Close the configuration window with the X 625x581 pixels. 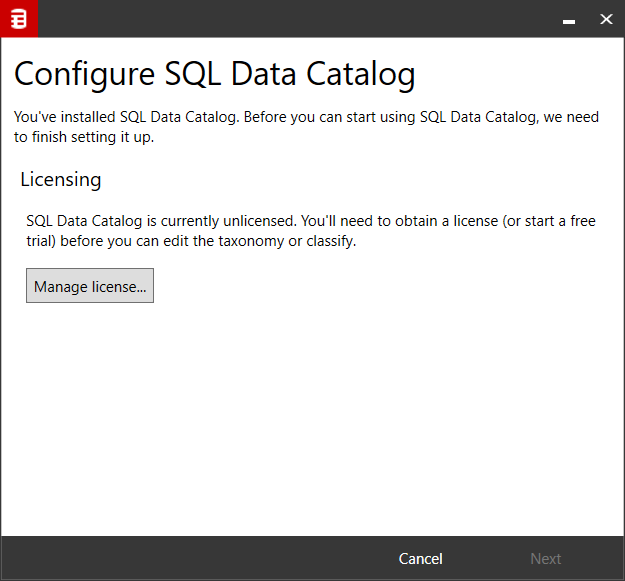pos(605,19)
